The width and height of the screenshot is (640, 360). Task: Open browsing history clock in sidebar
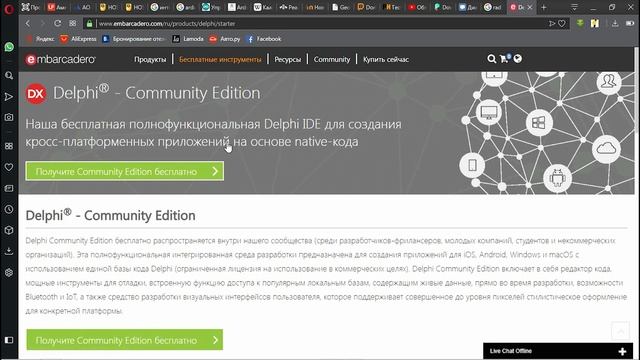pyautogui.click(x=9, y=209)
